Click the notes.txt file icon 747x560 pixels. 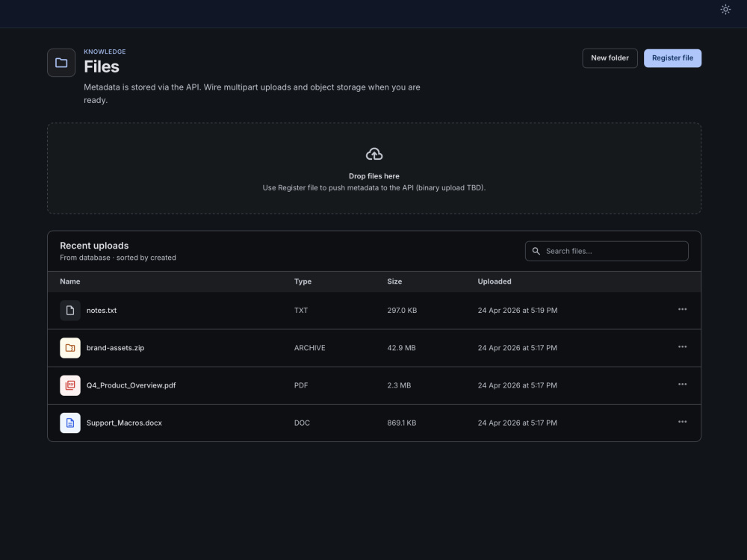(70, 311)
